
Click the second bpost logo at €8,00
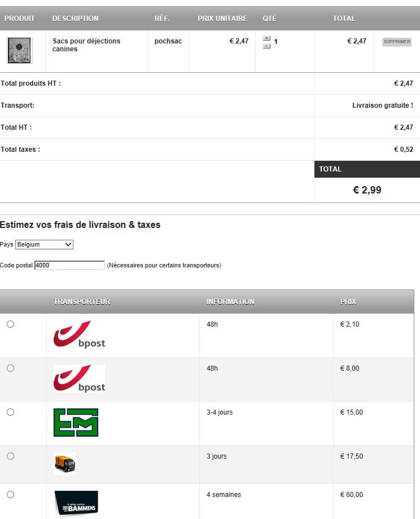79,378
